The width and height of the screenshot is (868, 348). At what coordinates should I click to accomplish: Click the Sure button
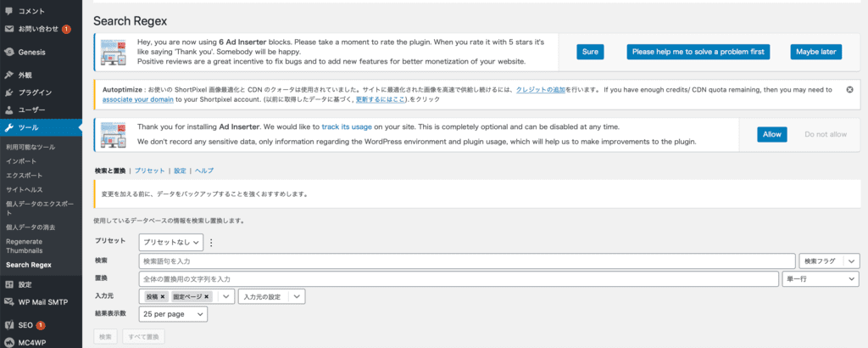590,52
